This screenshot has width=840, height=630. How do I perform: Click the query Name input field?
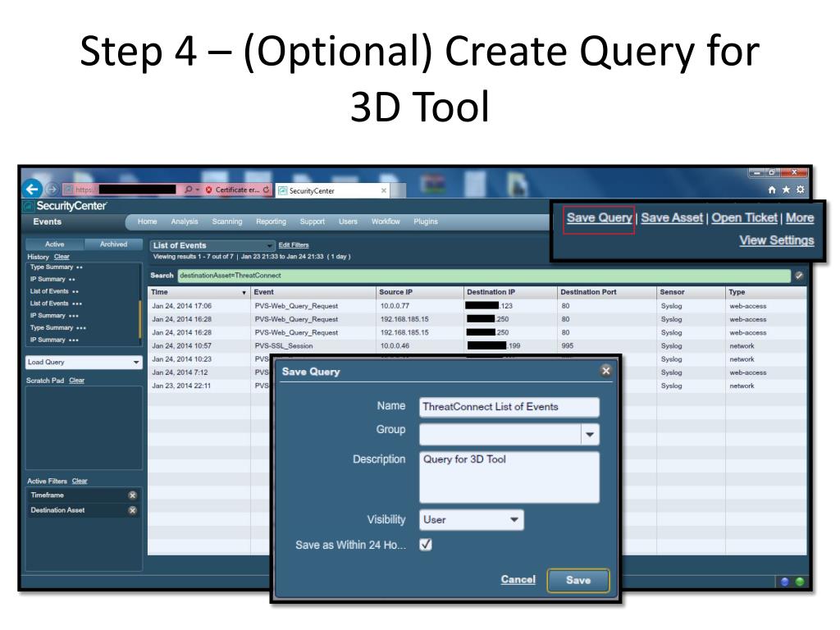[509, 407]
